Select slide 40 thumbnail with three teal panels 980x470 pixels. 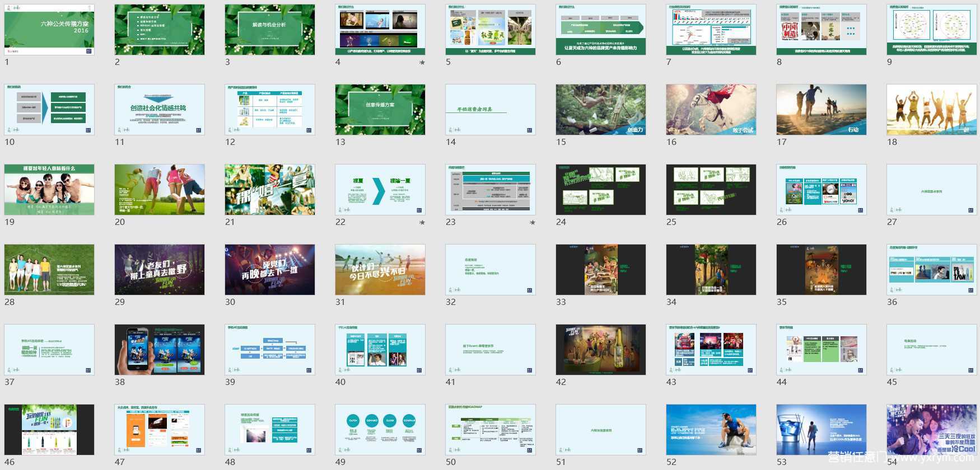pyautogui.click(x=380, y=350)
